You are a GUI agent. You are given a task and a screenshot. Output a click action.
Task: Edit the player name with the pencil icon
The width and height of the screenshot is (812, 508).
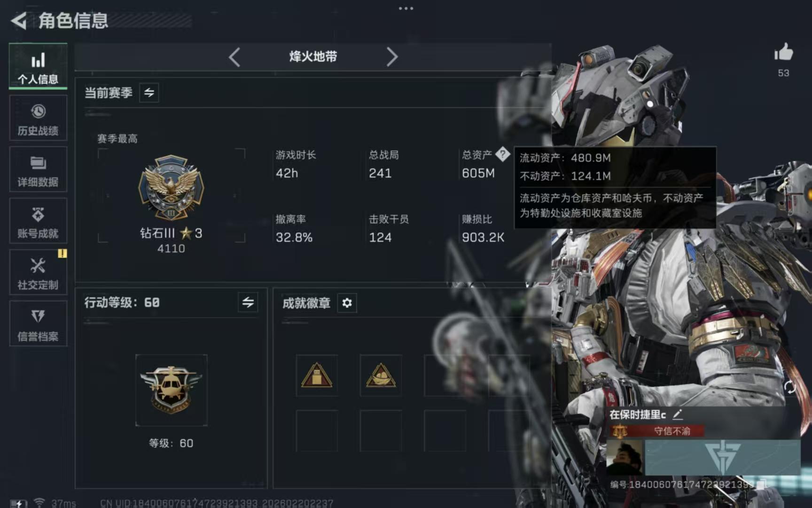click(677, 414)
